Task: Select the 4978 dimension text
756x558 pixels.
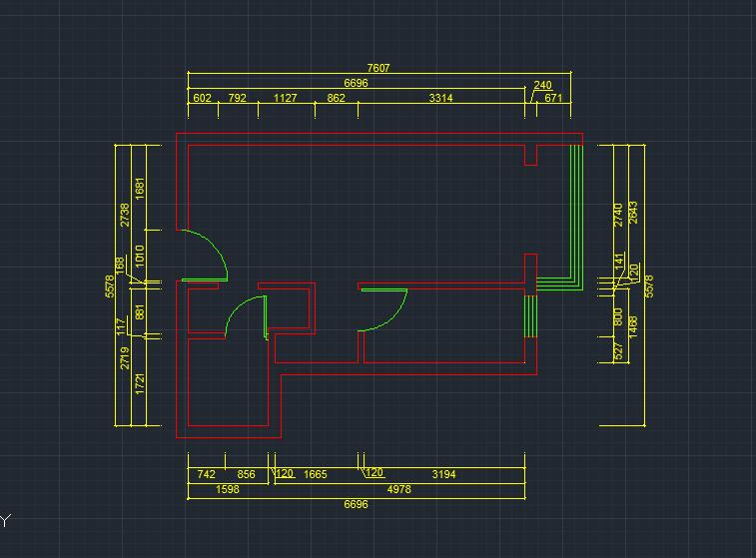Action: (x=398, y=489)
